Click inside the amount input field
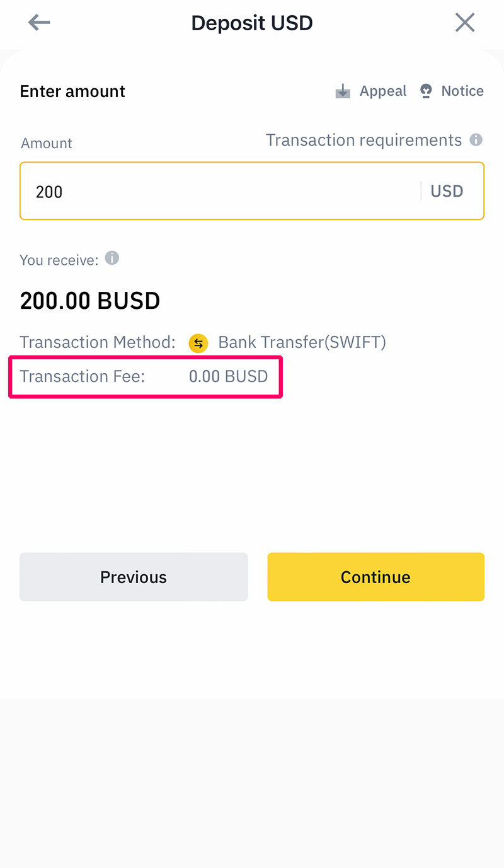504x868 pixels. (252, 191)
